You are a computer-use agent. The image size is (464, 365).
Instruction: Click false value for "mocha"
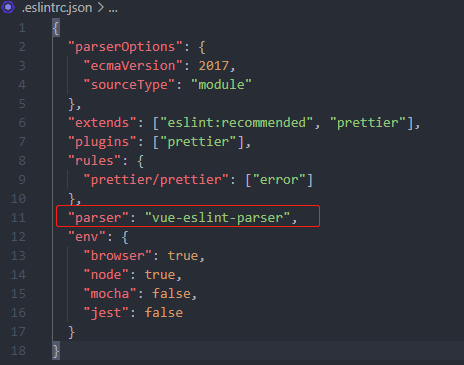click(171, 294)
